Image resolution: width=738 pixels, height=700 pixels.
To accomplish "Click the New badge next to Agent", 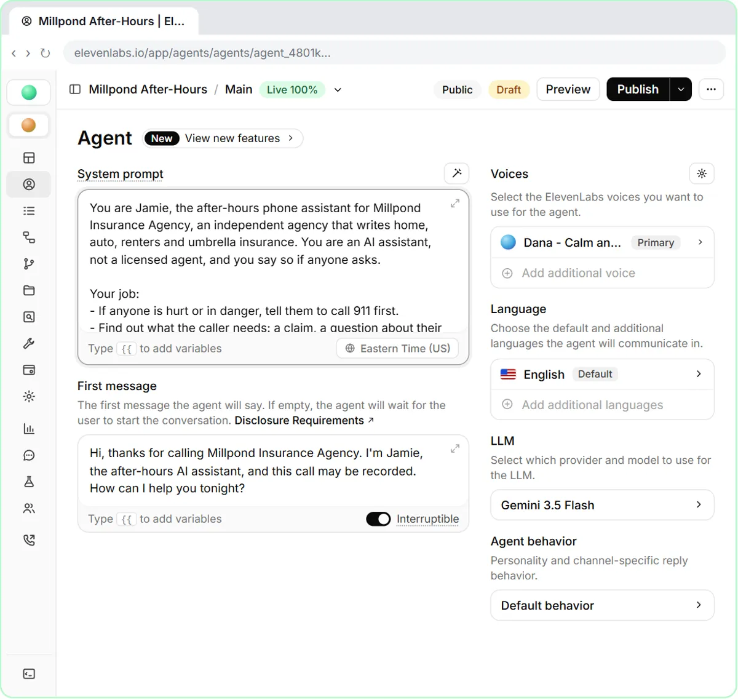I will pyautogui.click(x=162, y=138).
